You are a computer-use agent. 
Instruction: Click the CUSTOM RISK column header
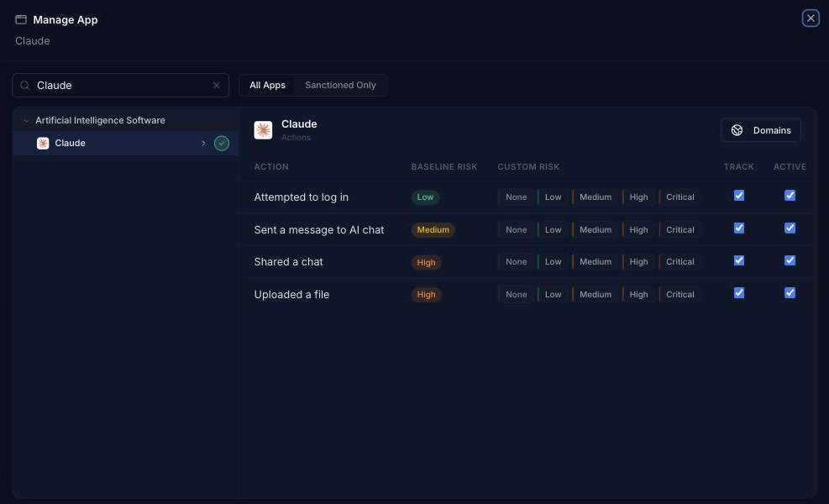coord(528,166)
